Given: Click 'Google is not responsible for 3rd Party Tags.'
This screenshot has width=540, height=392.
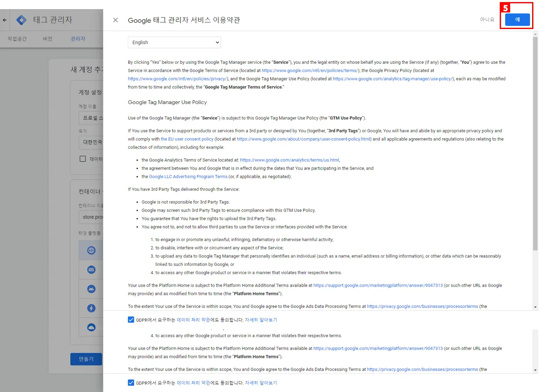Looking at the screenshot, I should tap(186, 202).
